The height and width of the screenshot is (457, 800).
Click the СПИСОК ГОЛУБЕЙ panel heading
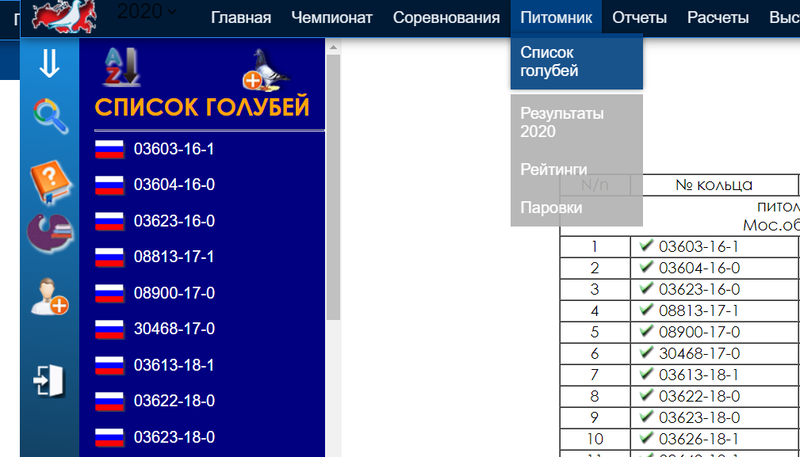click(x=202, y=108)
